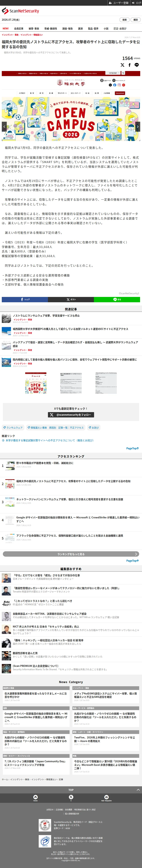Open the related article on 城西国際大学 ECサイト不正アクセス

pos(70,329)
